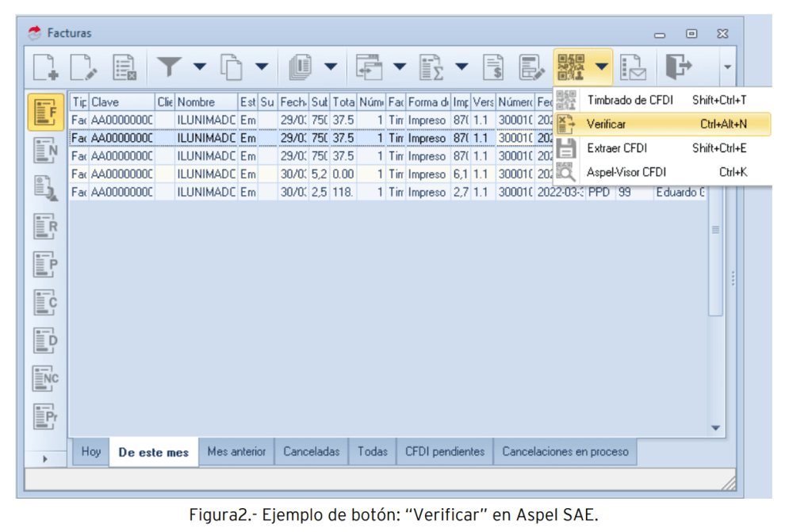Click the cancel document icon in the toolbar
The width and height of the screenshot is (812, 532).
point(124,67)
